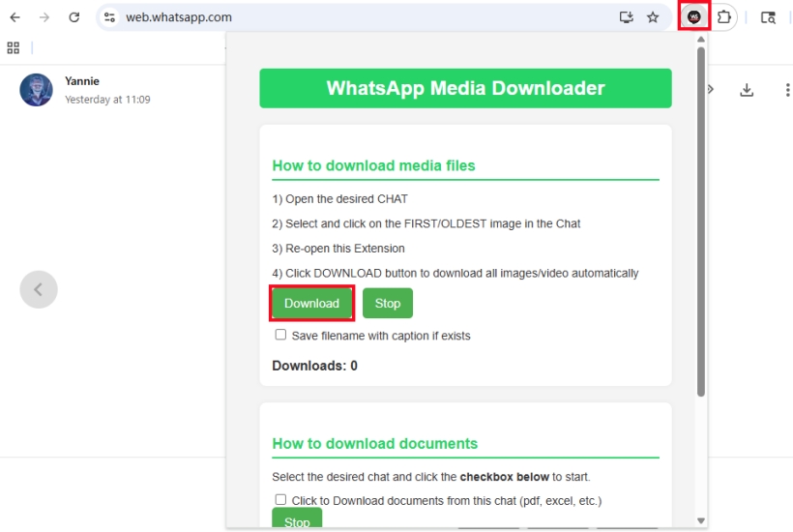Click the install app icon in address bar
Screen dimensions: 793x532
pos(626,16)
